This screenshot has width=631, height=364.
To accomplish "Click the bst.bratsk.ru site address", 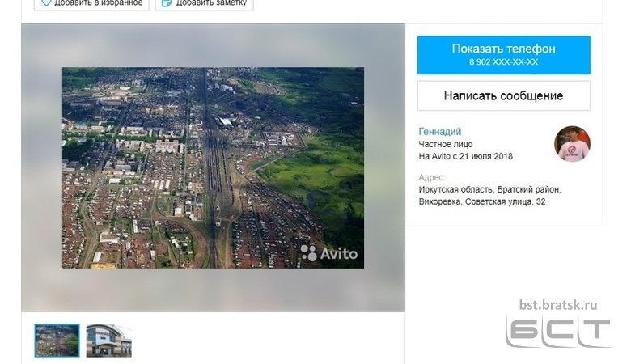I will [x=557, y=305].
